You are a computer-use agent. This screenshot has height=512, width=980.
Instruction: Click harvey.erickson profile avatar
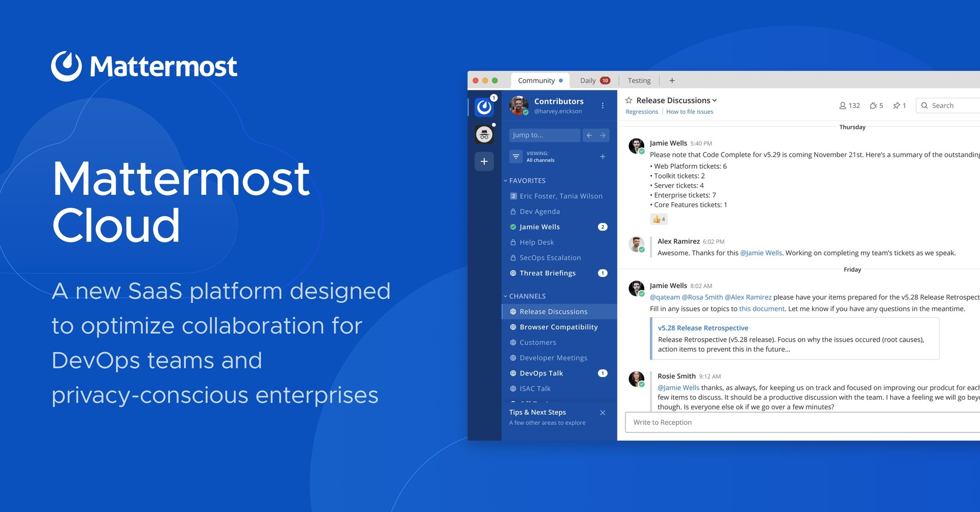click(519, 106)
